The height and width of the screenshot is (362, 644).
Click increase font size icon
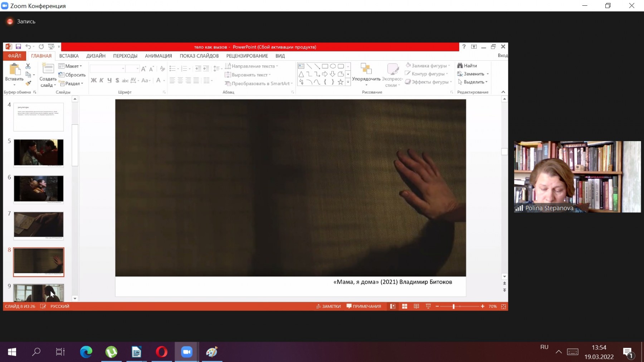143,69
